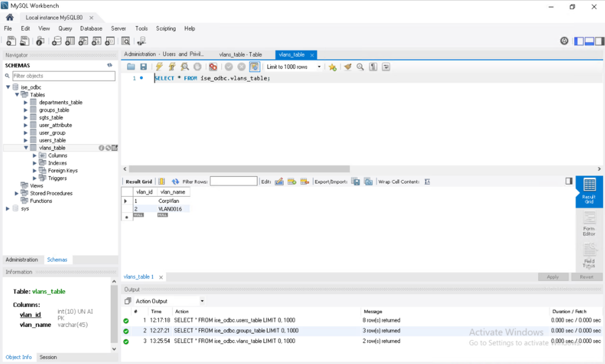Toggle word wrap in query editor

pyautogui.click(x=386, y=67)
